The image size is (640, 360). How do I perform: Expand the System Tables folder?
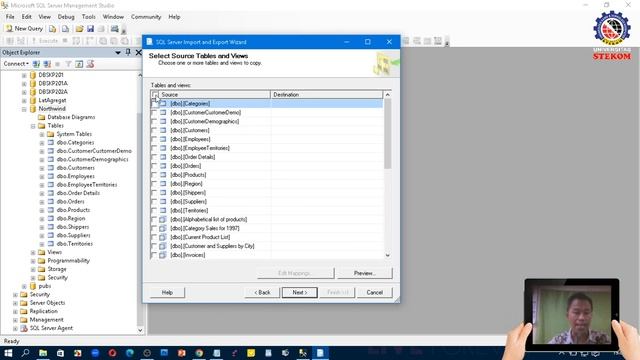point(42,134)
